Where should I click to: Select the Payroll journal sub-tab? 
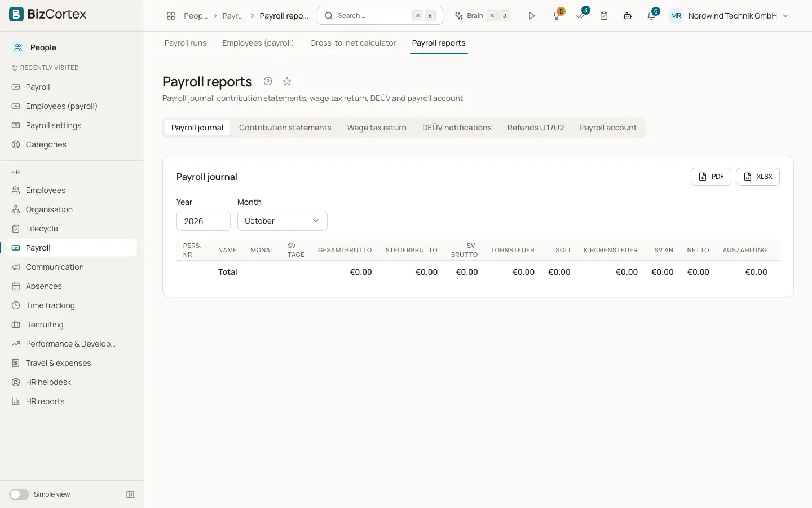click(197, 128)
